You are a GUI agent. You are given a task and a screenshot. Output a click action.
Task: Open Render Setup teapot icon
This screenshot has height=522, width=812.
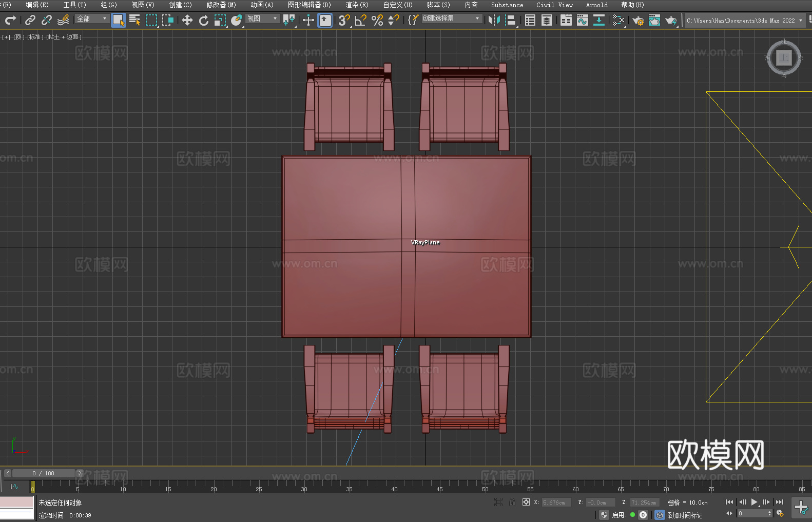[x=638, y=20]
